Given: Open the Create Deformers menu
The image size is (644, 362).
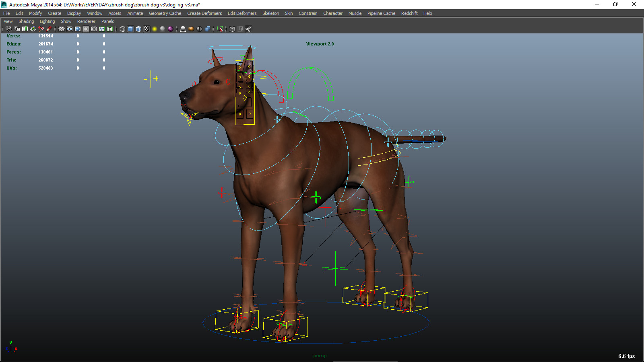Looking at the screenshot, I should pos(204,13).
